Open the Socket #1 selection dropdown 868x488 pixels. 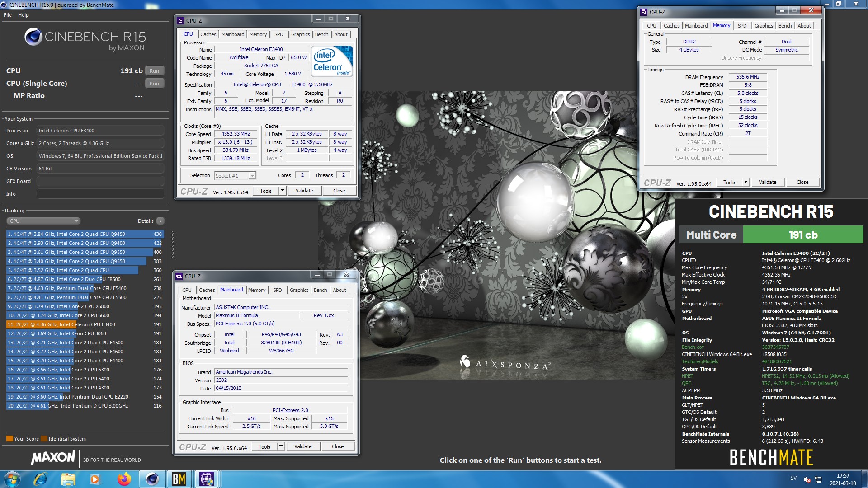click(x=235, y=176)
